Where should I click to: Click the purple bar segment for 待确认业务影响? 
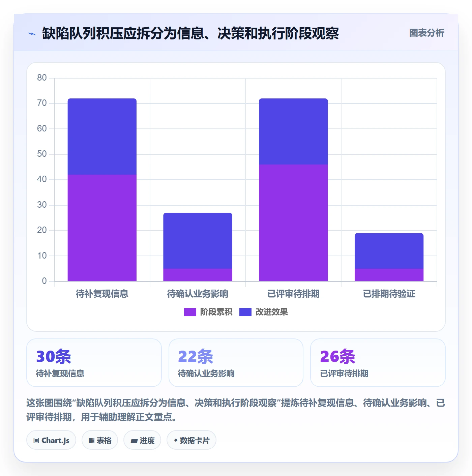click(x=198, y=275)
